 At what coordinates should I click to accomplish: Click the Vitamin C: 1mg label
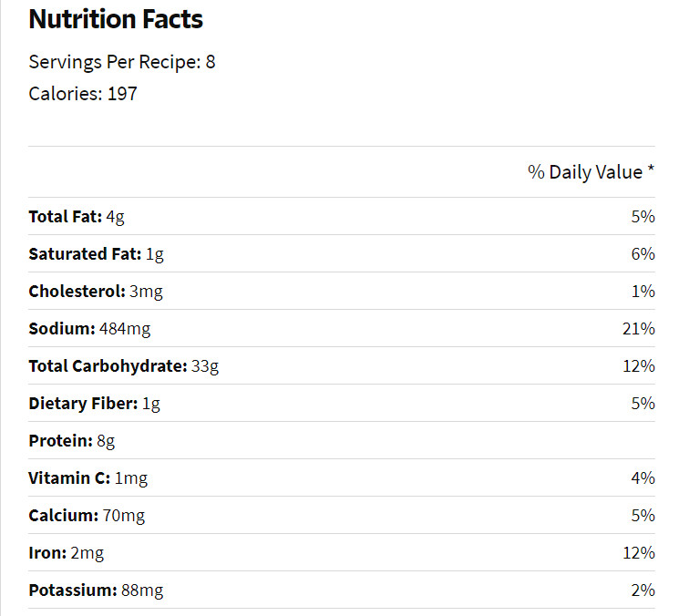87,478
